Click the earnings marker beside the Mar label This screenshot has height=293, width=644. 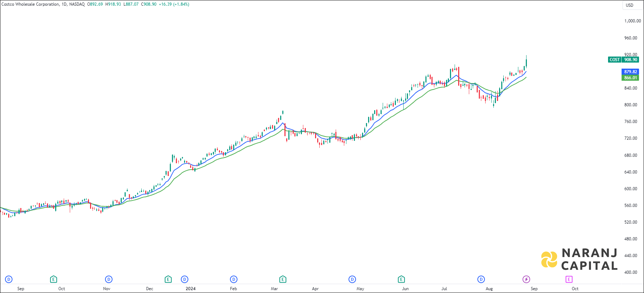click(283, 279)
